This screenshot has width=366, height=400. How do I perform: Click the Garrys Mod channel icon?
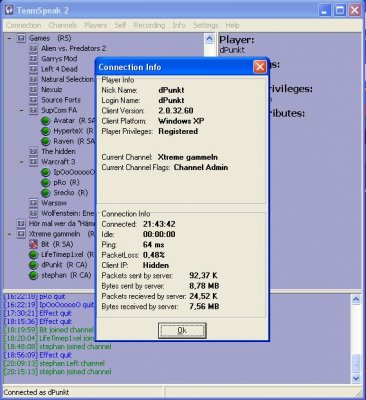pyautogui.click(x=33, y=59)
